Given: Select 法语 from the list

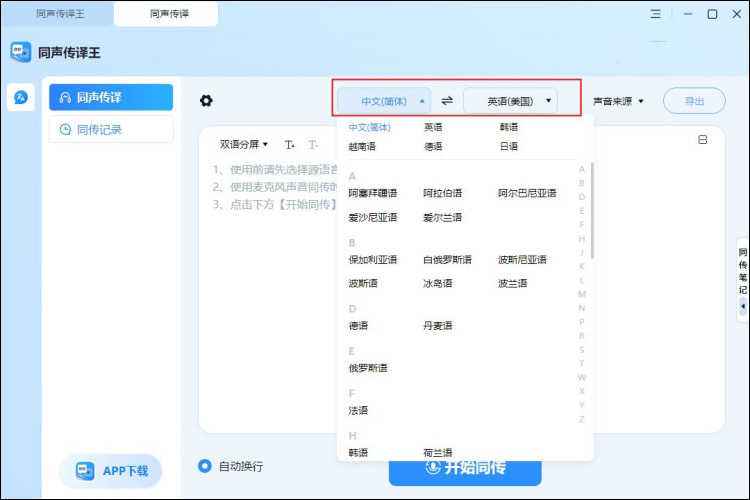Looking at the screenshot, I should click(358, 411).
